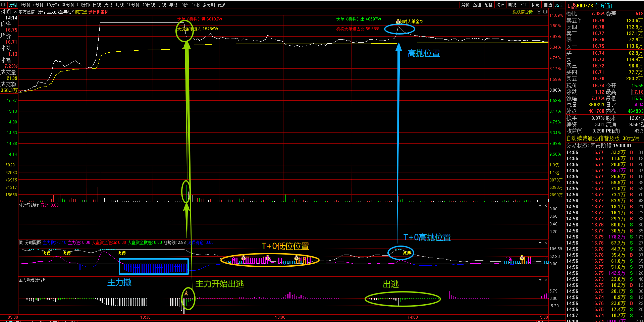The width and height of the screenshot is (644, 322).
Task: Click the panel layout icon left of 分时
Action: click(x=4, y=5)
